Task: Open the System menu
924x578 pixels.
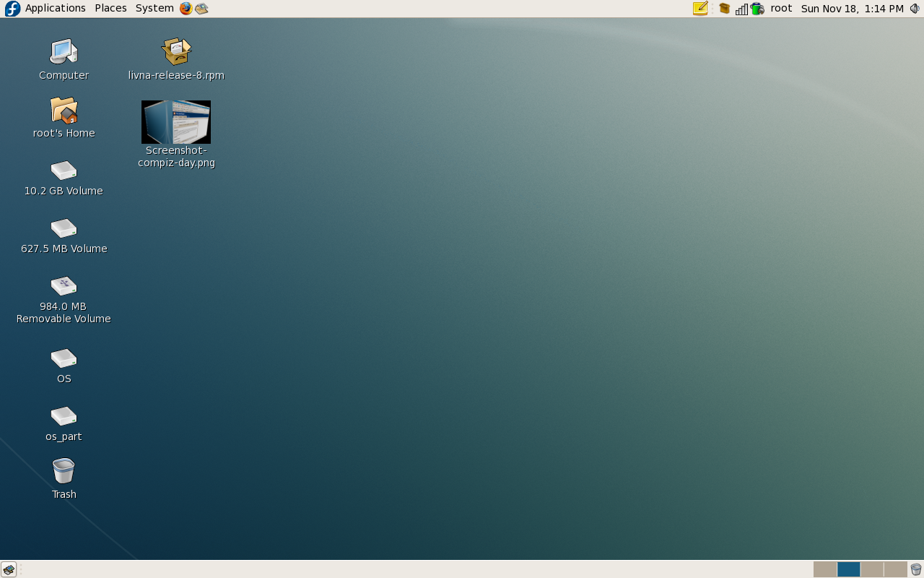Action: point(154,8)
